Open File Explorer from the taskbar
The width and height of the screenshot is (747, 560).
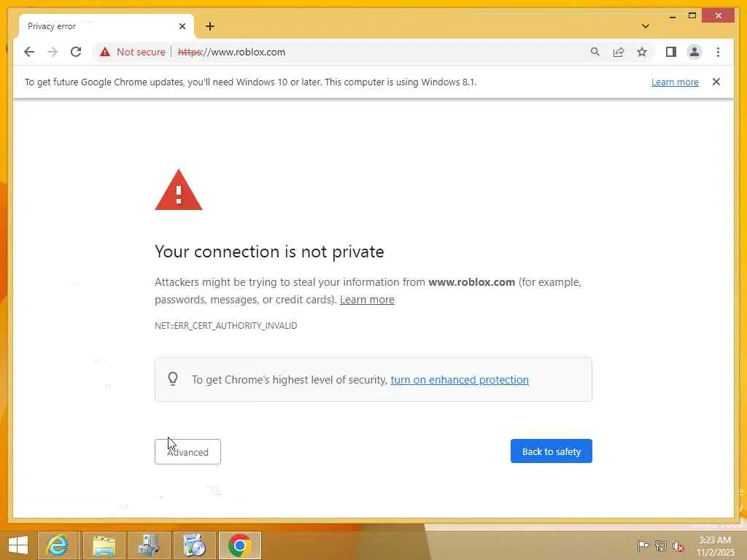[104, 545]
